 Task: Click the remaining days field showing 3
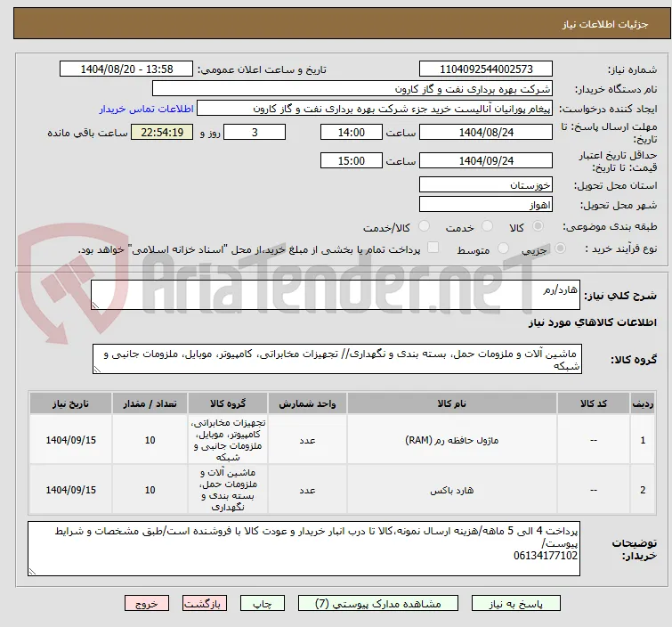point(255,132)
